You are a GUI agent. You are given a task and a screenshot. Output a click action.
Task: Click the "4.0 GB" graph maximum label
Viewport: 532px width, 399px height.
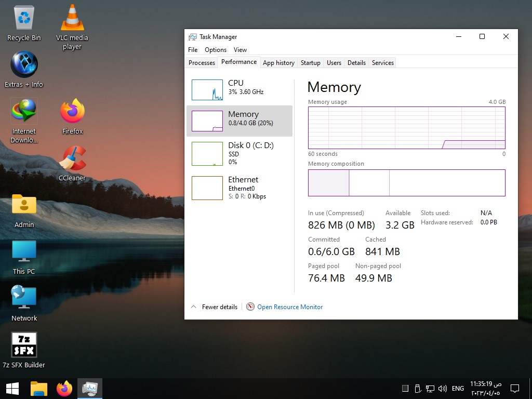coord(497,102)
